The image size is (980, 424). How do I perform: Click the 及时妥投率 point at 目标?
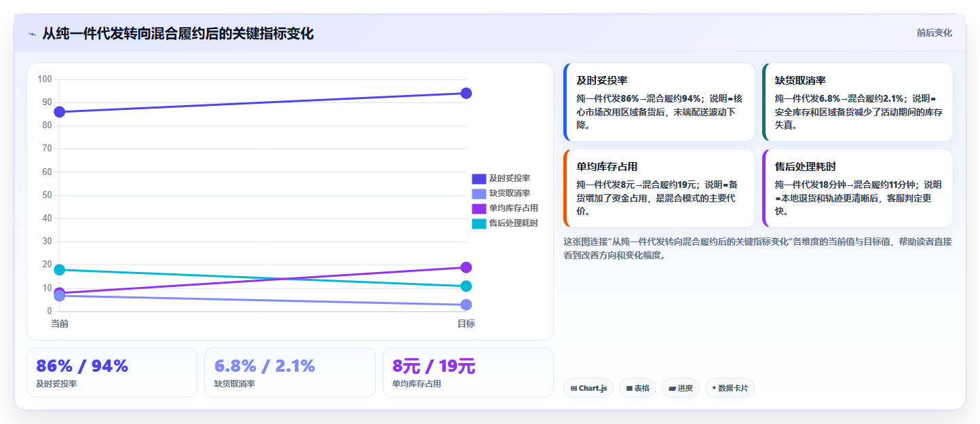tap(466, 93)
